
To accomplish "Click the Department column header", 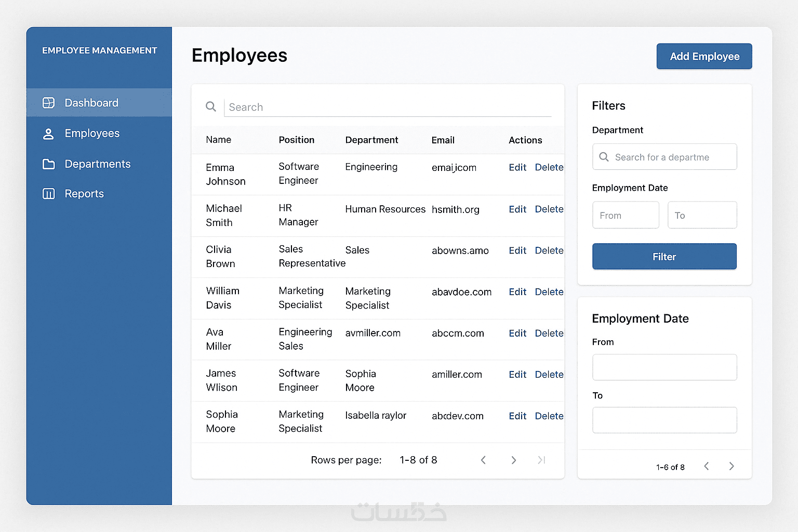I will point(371,140).
